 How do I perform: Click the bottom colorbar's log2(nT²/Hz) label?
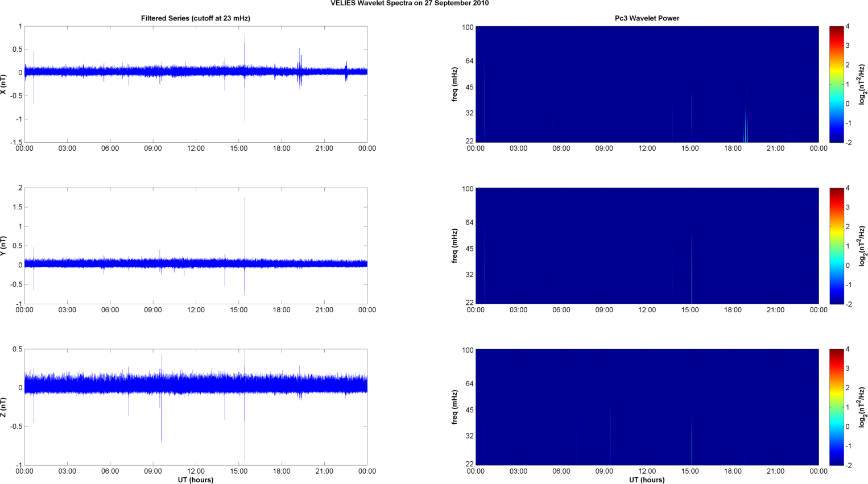click(x=862, y=407)
